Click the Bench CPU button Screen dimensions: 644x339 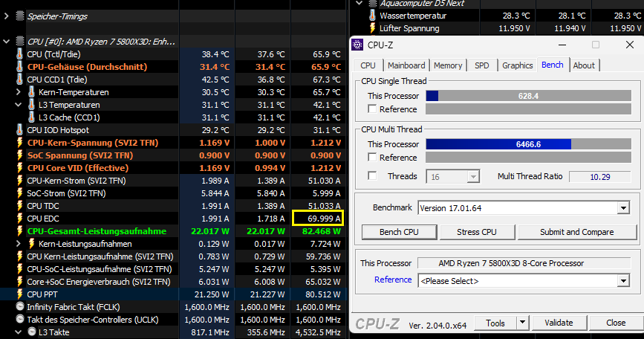coord(399,232)
